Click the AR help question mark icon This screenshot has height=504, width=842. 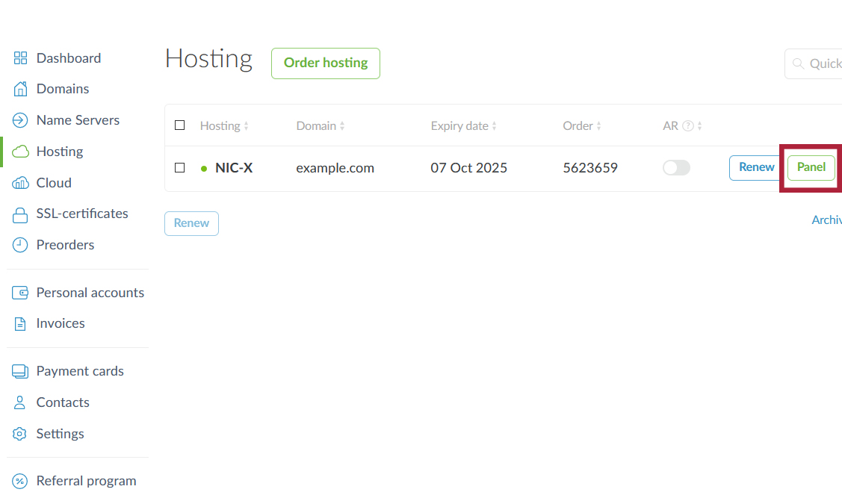pos(688,126)
